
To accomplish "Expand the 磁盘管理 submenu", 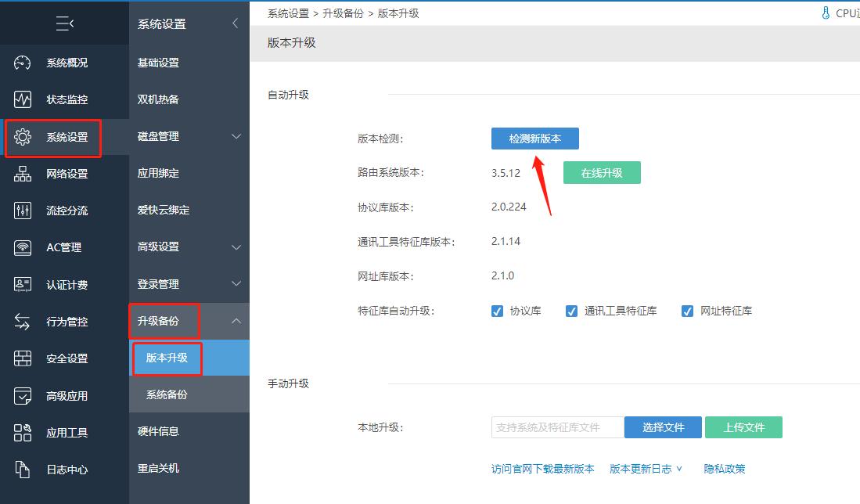I will point(178,136).
